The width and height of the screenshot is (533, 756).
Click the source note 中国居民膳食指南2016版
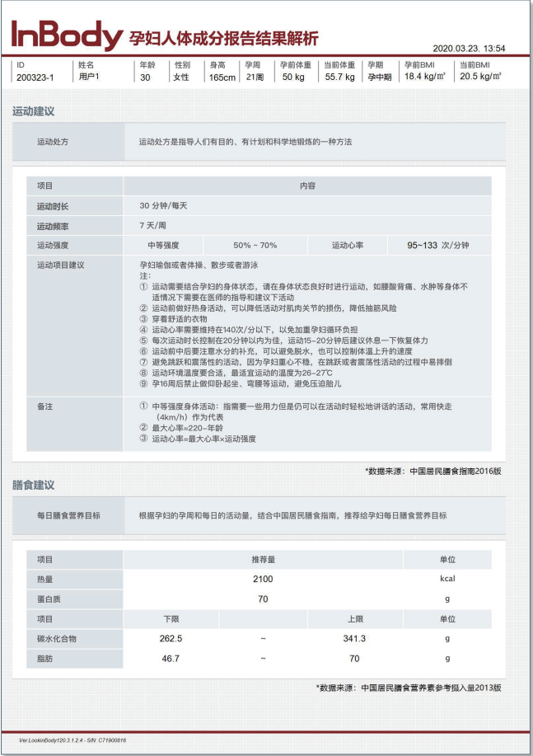[433, 471]
